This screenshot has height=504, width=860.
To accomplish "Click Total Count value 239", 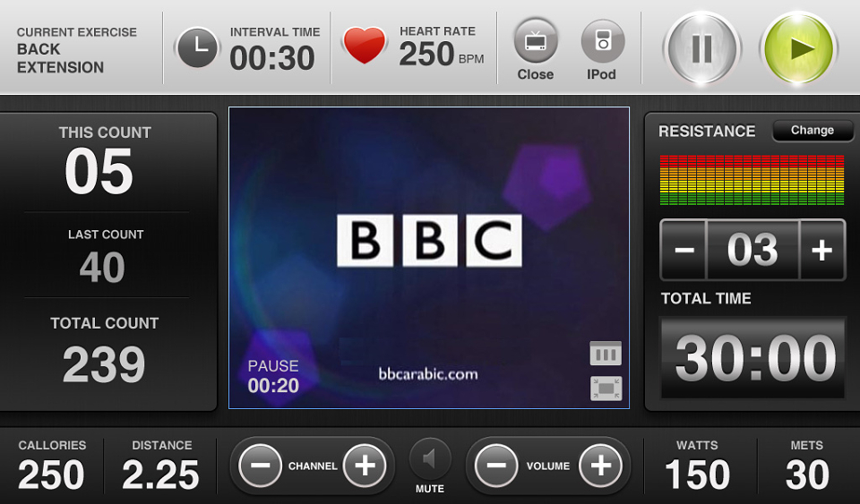I will coord(104,364).
